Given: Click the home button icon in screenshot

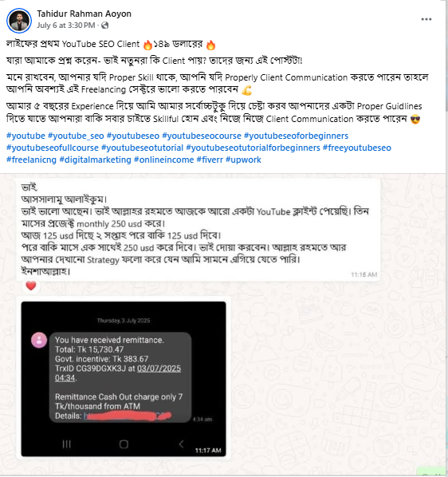Looking at the screenshot, I should [x=124, y=444].
